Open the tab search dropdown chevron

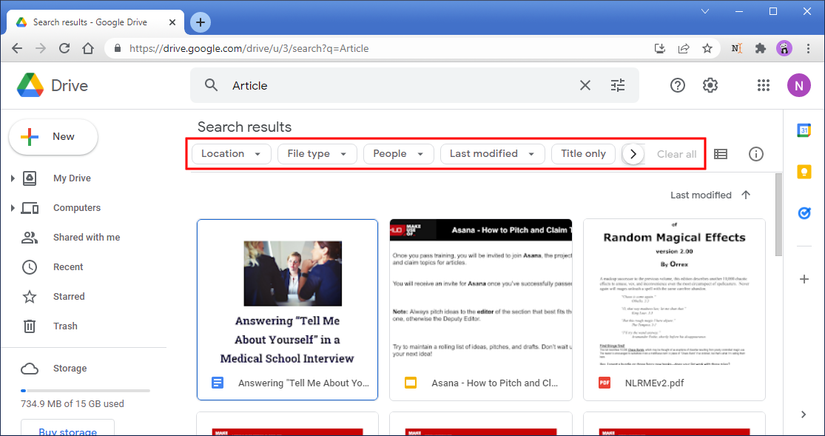coord(705,11)
